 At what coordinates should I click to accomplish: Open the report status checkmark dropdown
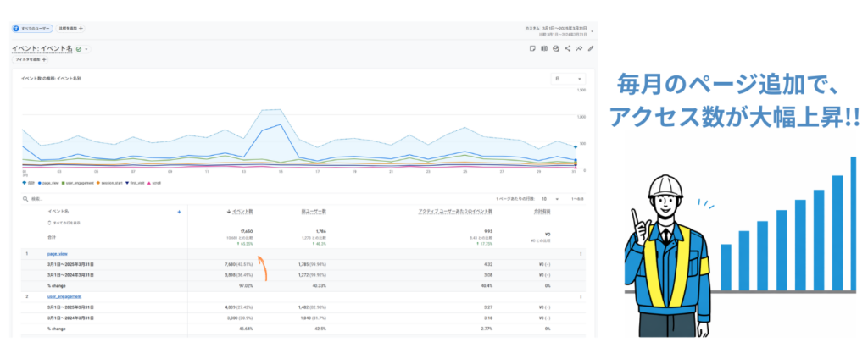81,49
